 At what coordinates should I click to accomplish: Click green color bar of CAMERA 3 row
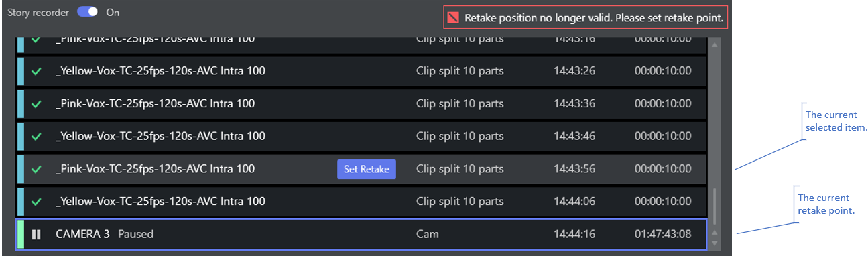point(20,235)
